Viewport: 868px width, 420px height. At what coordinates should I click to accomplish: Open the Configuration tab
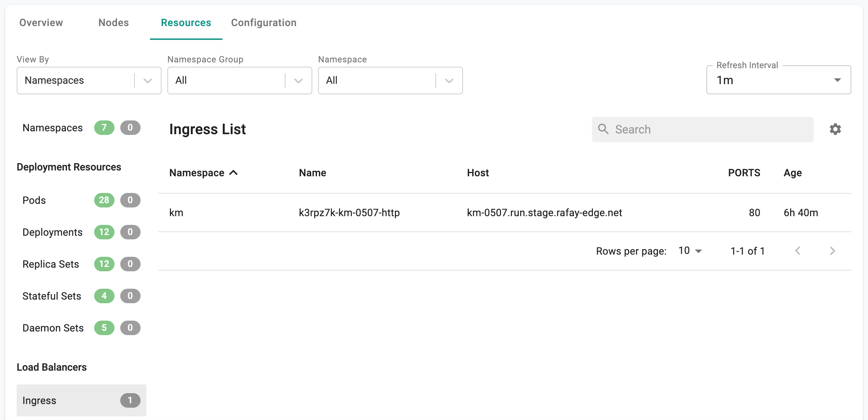[264, 22]
